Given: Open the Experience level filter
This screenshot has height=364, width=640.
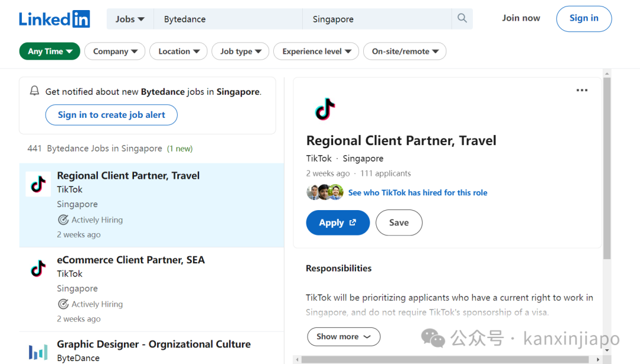Looking at the screenshot, I should (x=316, y=51).
